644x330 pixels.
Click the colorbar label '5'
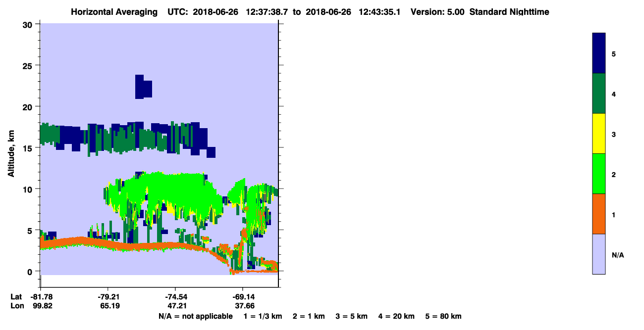[614, 53]
